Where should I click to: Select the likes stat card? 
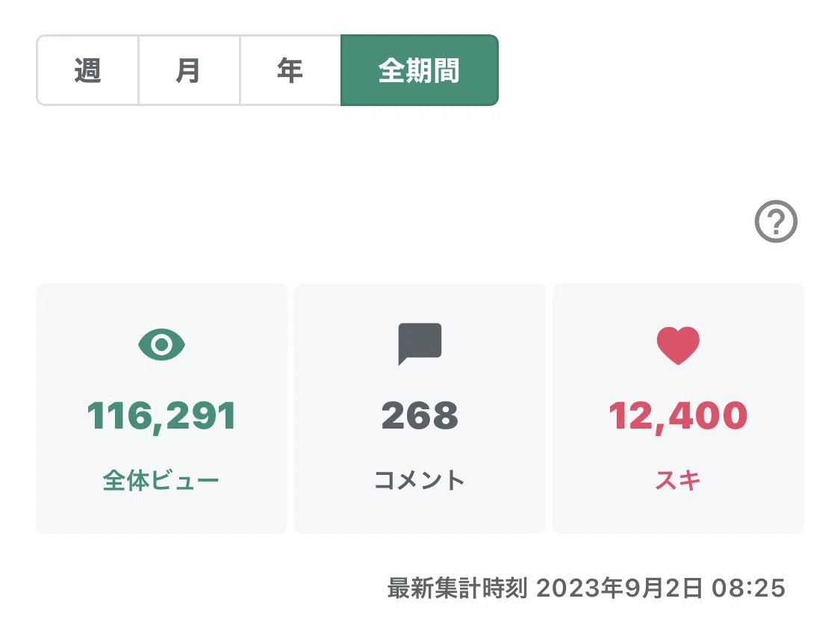point(678,408)
